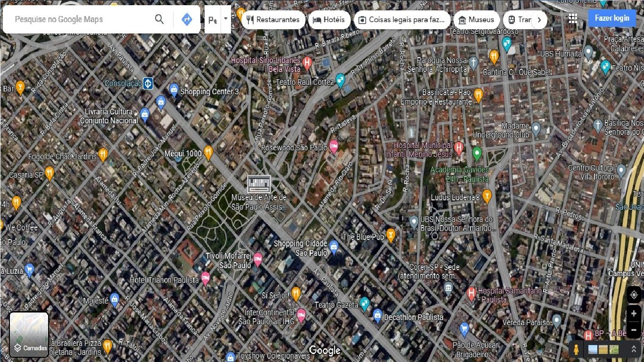644x362 pixels.
Task: Click the Mégui 1000 restaurant pin
Action: (x=208, y=152)
